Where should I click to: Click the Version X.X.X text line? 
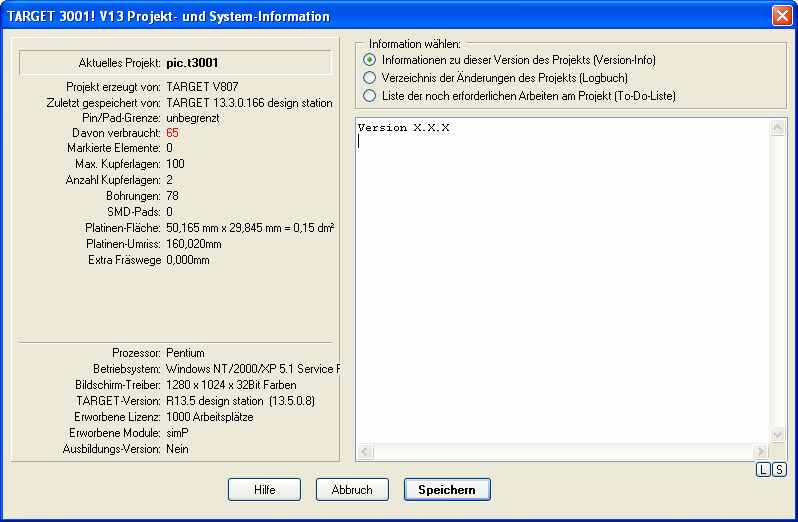pyautogui.click(x=403, y=128)
